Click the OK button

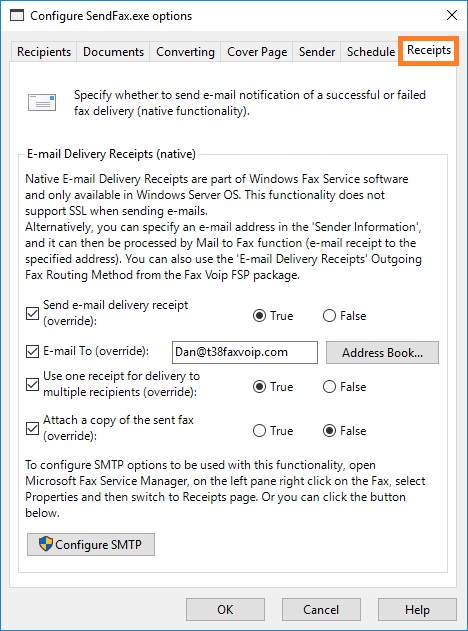225,609
